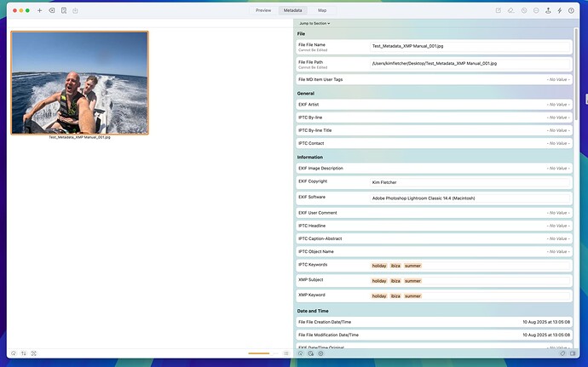Toggle the sidebar panel icon at bottom right

[x=573, y=353]
